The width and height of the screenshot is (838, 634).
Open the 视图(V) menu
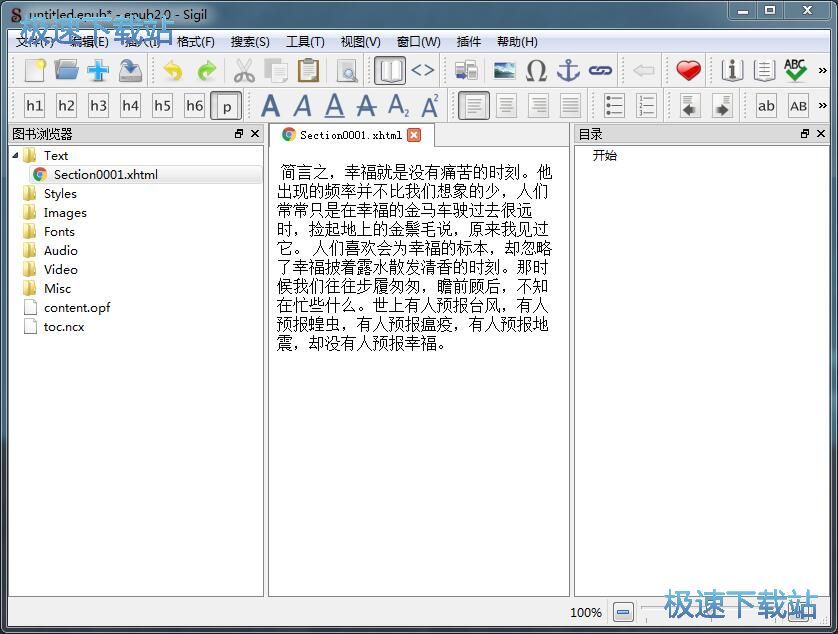[361, 42]
